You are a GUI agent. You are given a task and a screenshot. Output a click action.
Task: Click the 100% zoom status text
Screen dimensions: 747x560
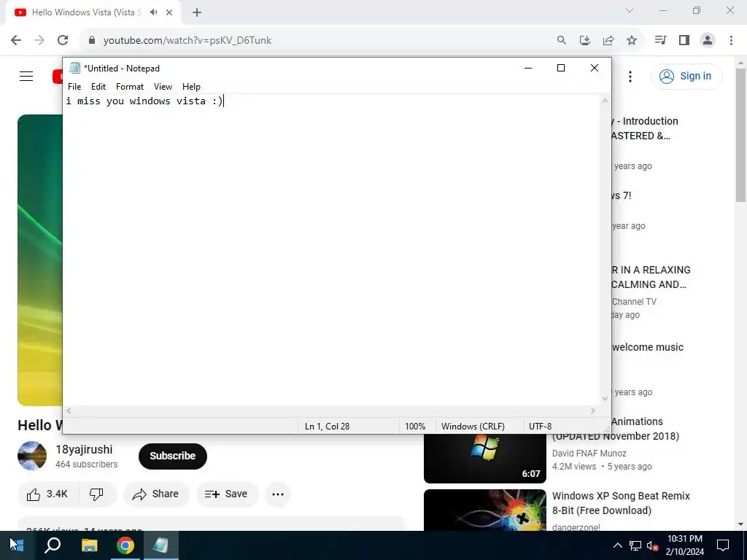pyautogui.click(x=415, y=426)
